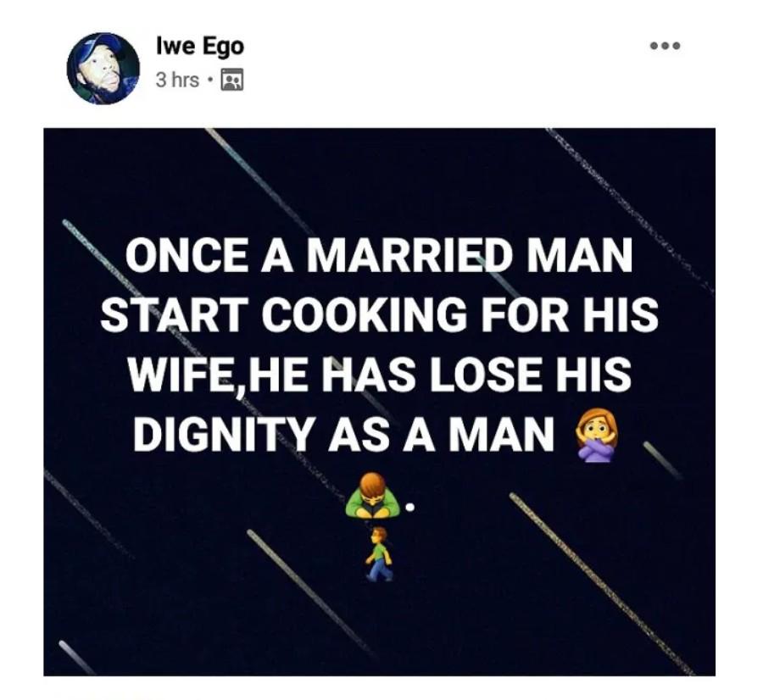The height and width of the screenshot is (700, 763).
Task: Open the three-dot post options menu
Action: pos(666,47)
